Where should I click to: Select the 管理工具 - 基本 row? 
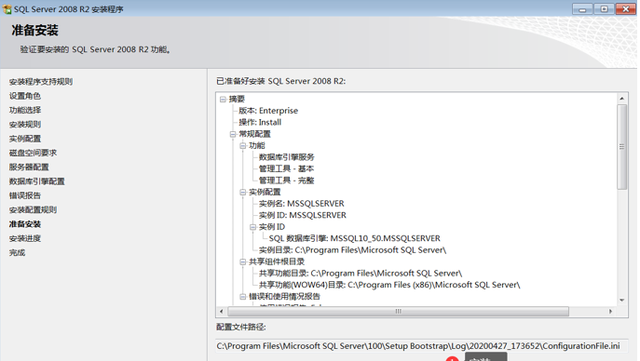pyautogui.click(x=287, y=169)
